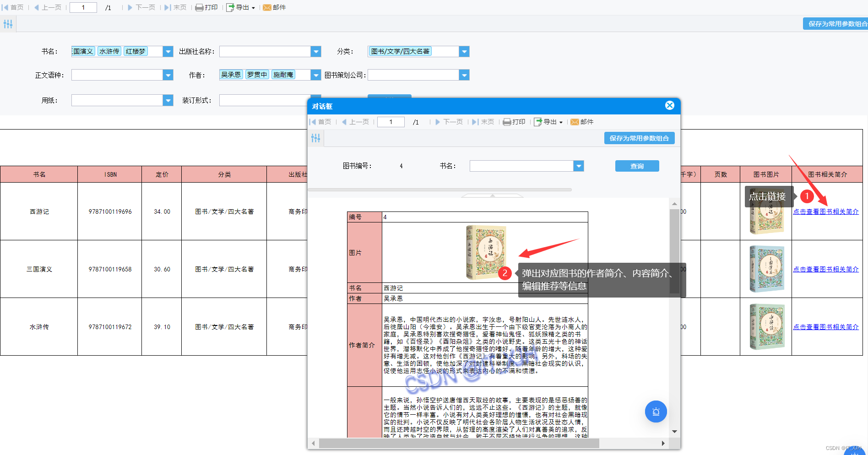Collapse the dialog parameter panel handle
The height and width of the screenshot is (455, 868).
(493, 195)
